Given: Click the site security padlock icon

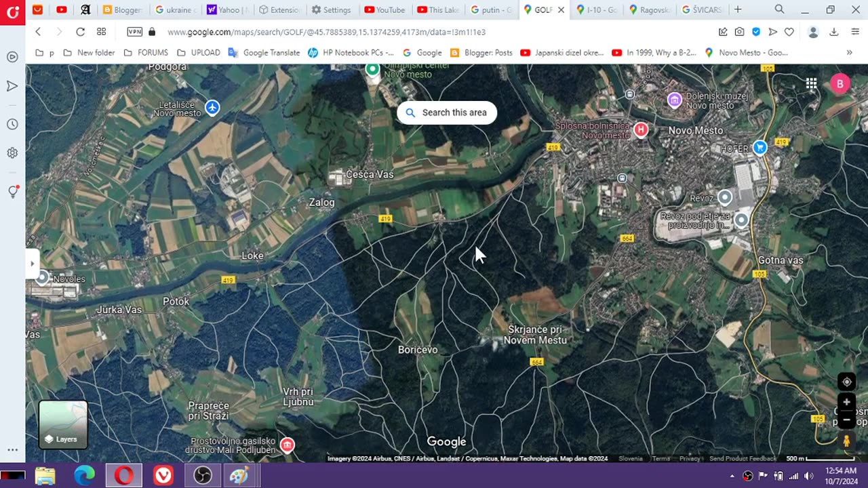Looking at the screenshot, I should pos(152,32).
